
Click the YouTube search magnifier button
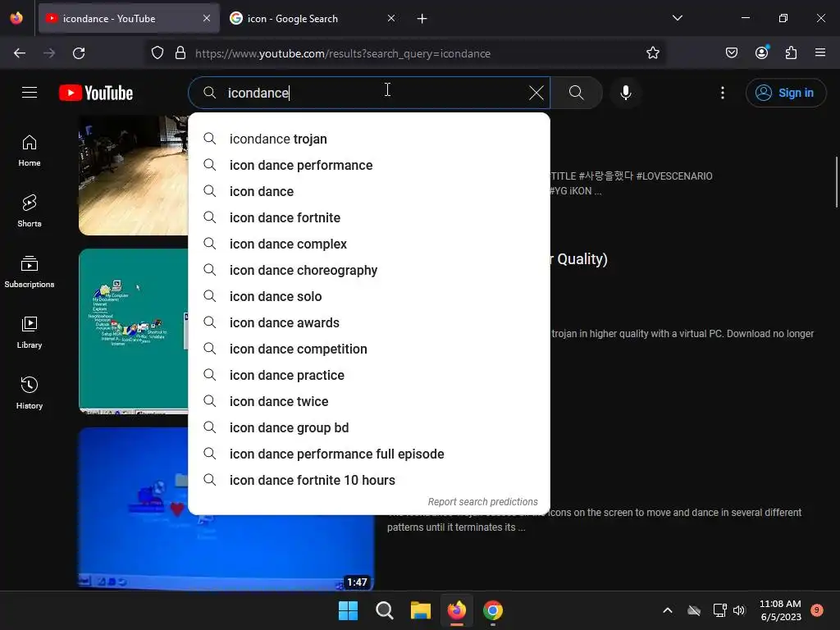[x=577, y=93]
